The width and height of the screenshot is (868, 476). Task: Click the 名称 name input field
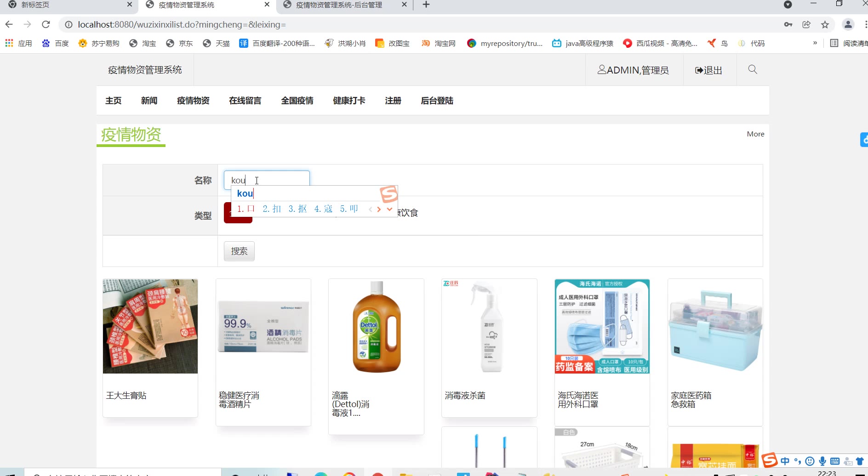point(267,180)
